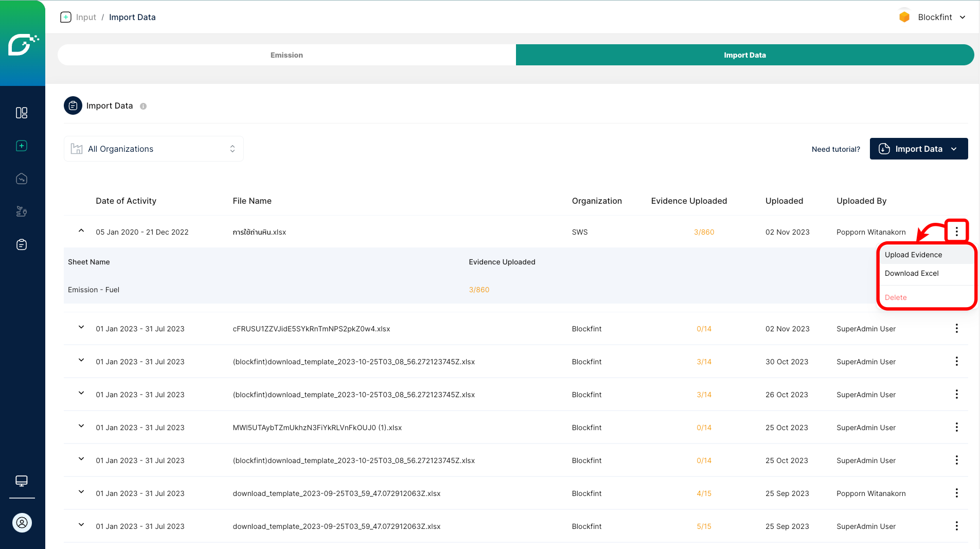The image size is (980, 549).
Task: Open the All Organizations dropdown
Action: coord(153,149)
